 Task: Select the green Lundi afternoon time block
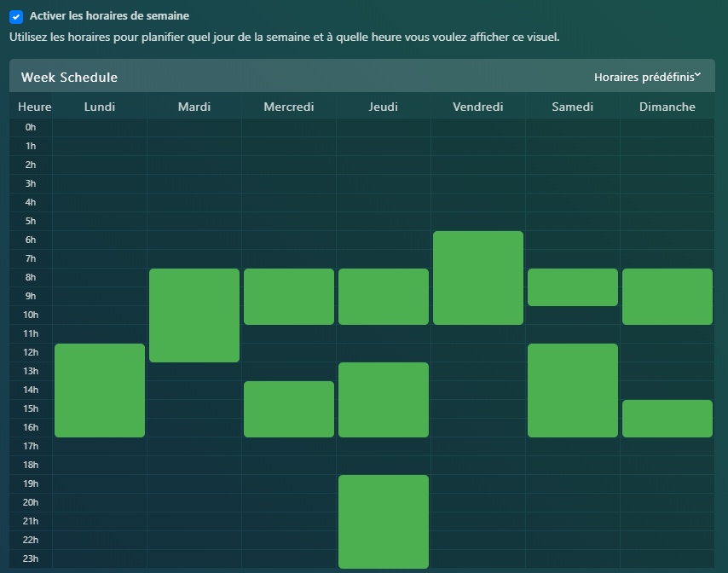100,391
